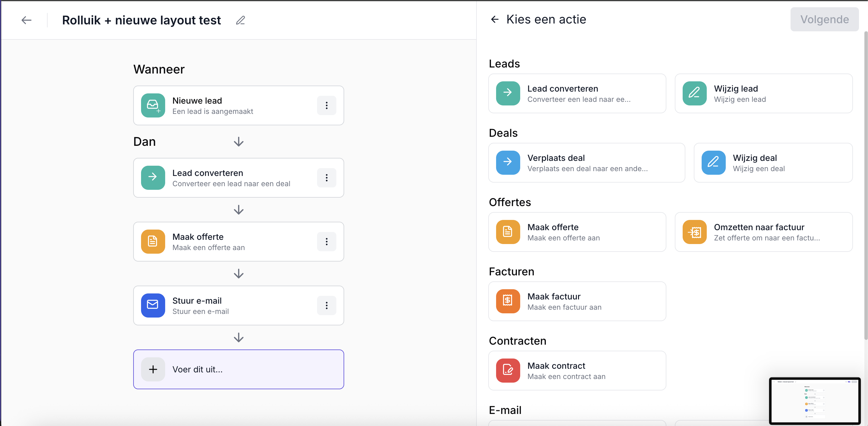Viewport: 868px width, 426px height.
Task: Click the Wijzig lead pencil icon
Action: coord(694,93)
